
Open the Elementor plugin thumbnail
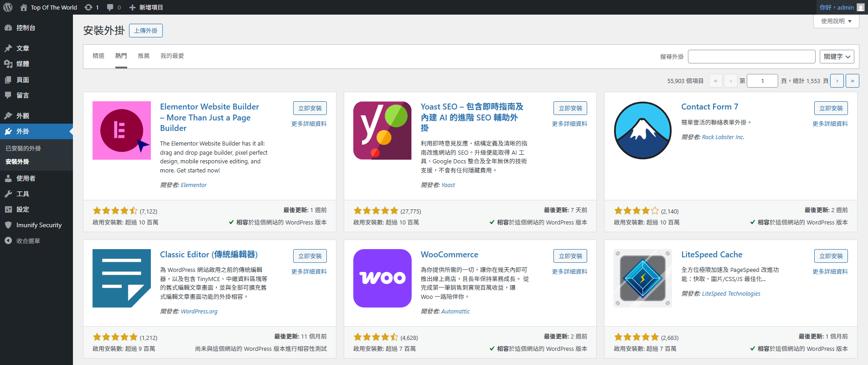(x=122, y=130)
